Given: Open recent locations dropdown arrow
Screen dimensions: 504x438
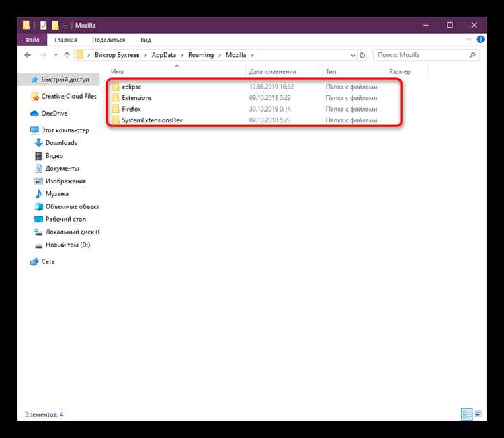Looking at the screenshot, I should pyautogui.click(x=56, y=55).
